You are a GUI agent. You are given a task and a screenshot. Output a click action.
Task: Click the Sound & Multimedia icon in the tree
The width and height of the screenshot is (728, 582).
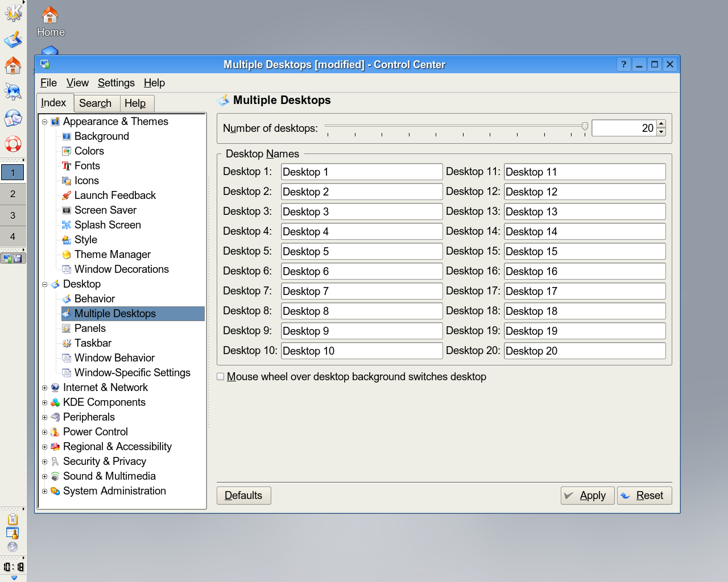(55, 476)
